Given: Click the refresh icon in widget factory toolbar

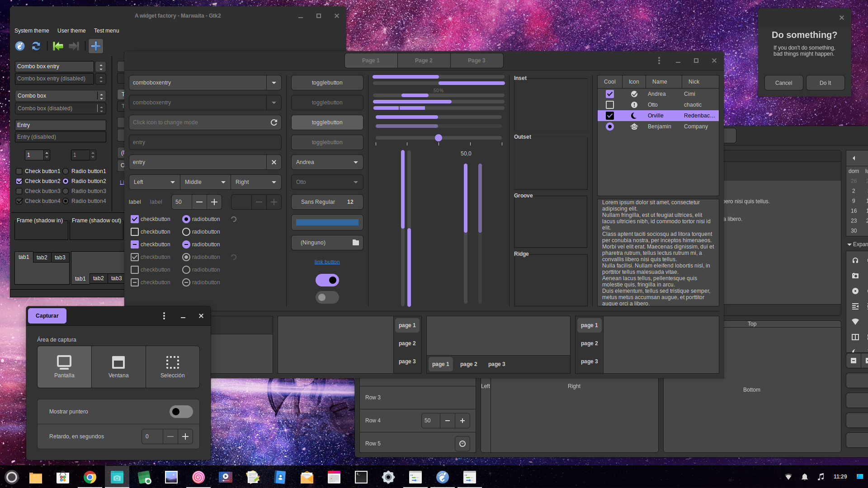Looking at the screenshot, I should pos(36,46).
